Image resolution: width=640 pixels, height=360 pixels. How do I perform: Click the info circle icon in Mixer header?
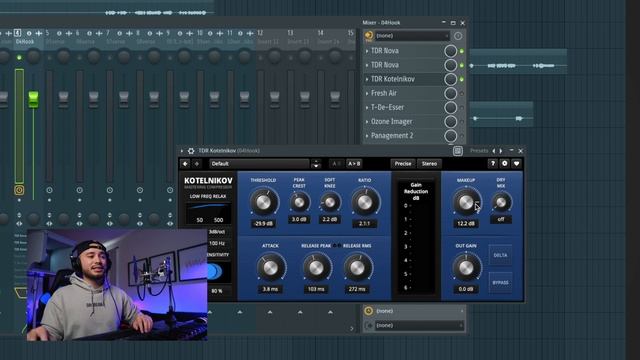[458, 36]
